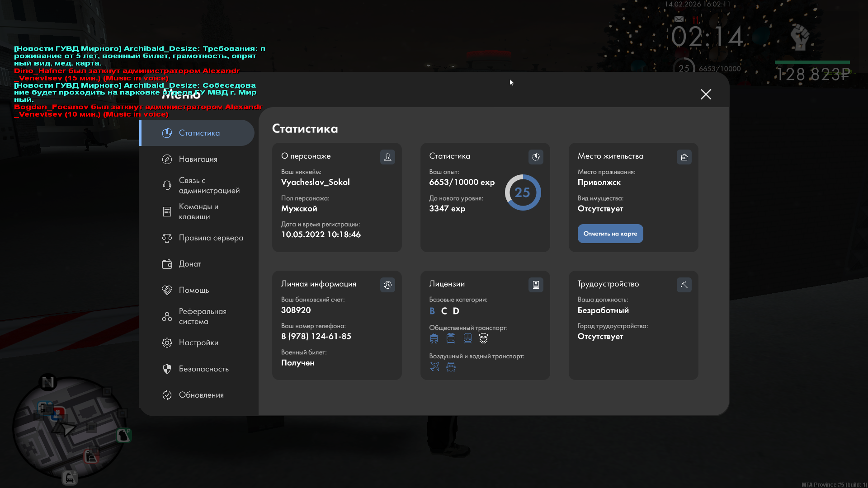Click the circular minimap radar
The width and height of the screenshot is (868, 488).
[69, 428]
